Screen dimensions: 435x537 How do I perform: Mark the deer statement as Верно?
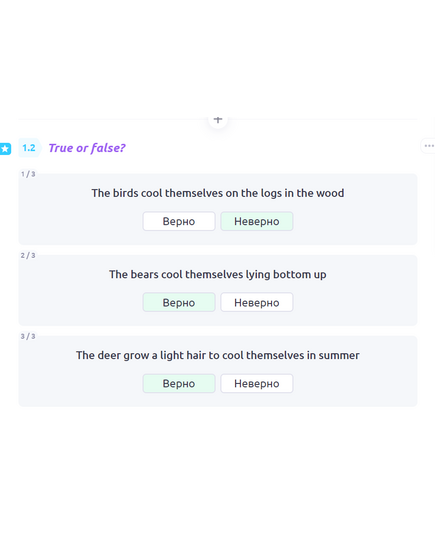tap(179, 384)
